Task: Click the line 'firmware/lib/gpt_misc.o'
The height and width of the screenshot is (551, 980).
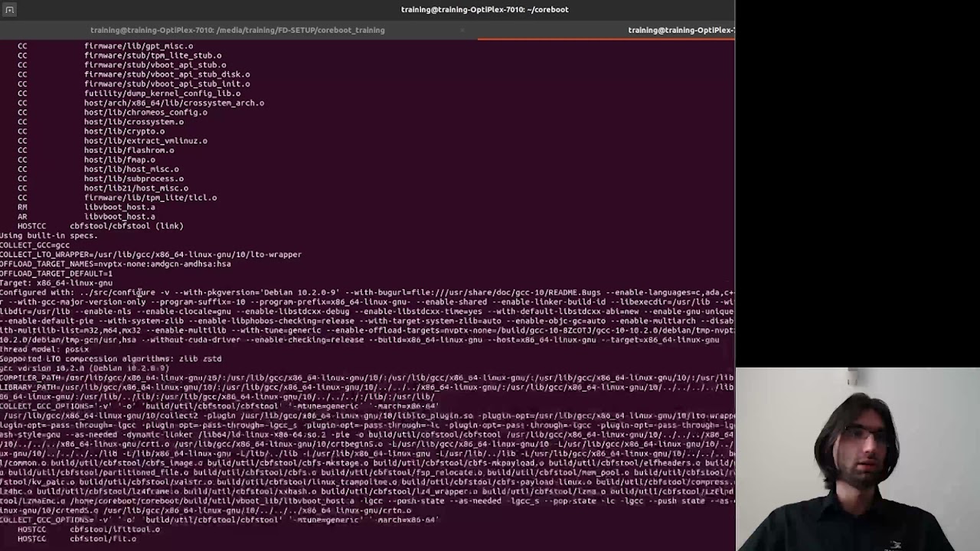Action: pos(139,46)
